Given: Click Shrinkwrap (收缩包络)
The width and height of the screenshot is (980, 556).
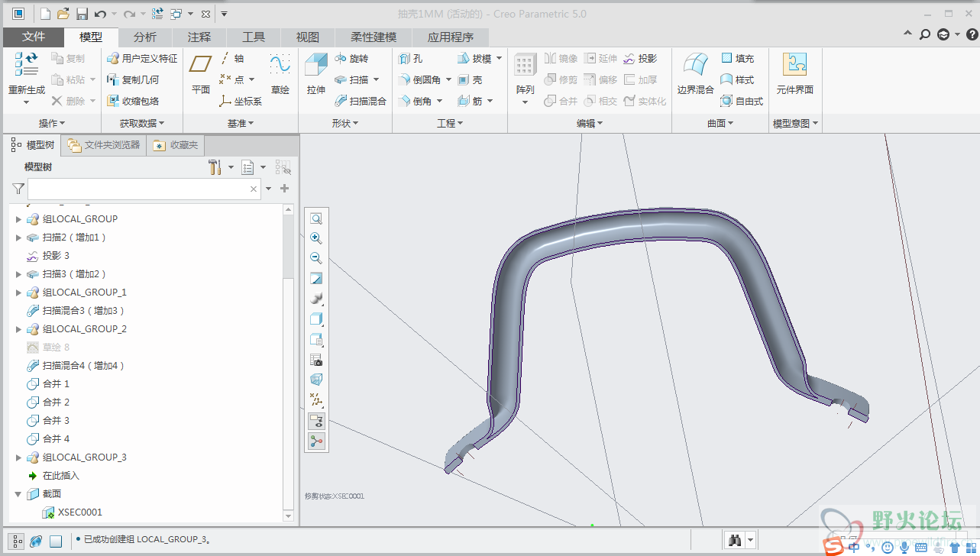Looking at the screenshot, I should 133,101.
